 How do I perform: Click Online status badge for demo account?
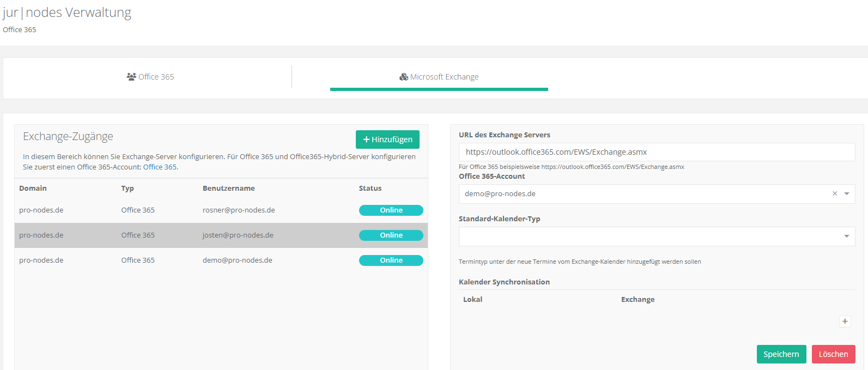click(391, 260)
